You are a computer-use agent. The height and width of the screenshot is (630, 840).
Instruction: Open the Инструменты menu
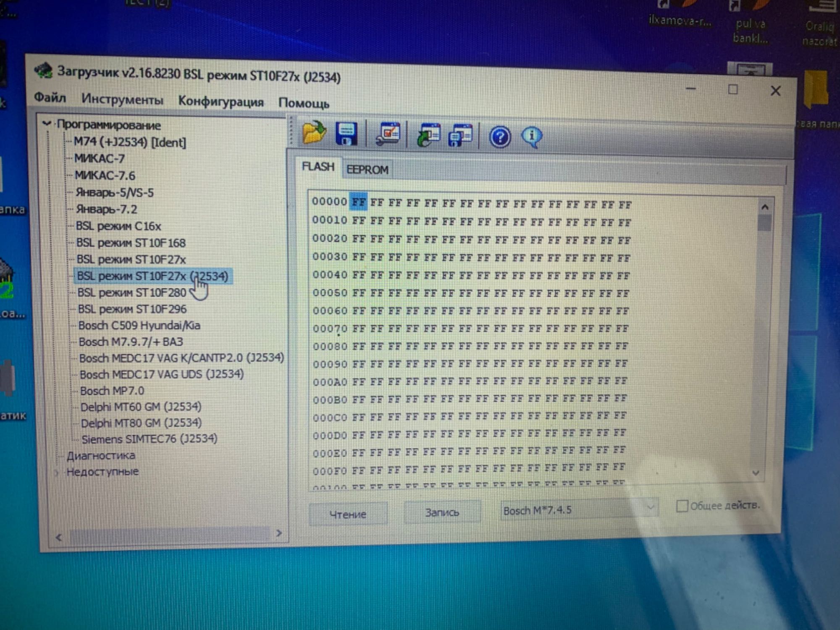click(x=122, y=99)
